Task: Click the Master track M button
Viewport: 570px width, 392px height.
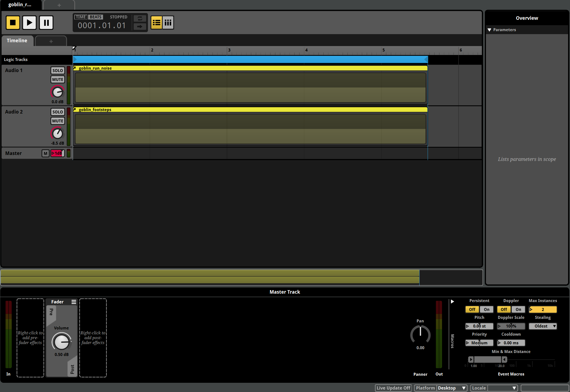Action: point(45,153)
